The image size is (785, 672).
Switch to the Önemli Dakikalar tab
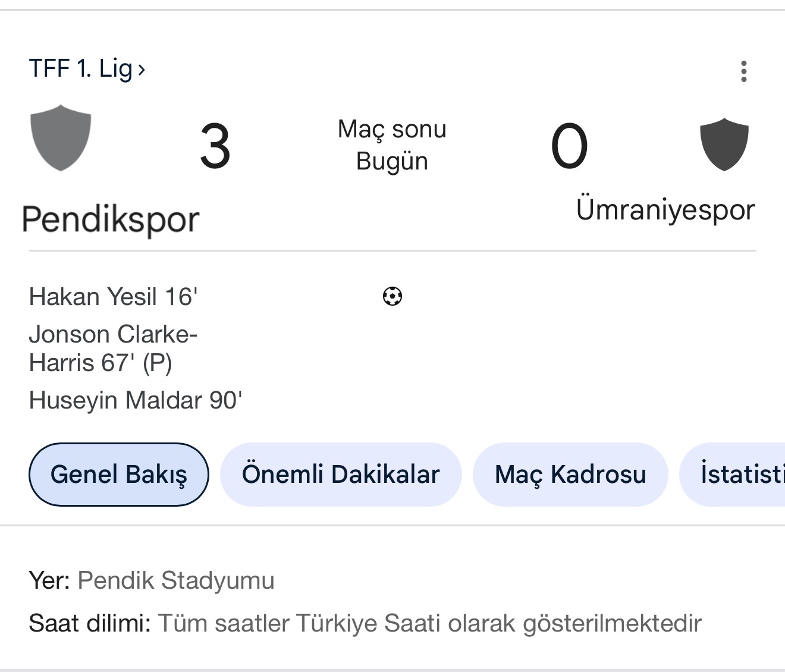[x=341, y=475]
